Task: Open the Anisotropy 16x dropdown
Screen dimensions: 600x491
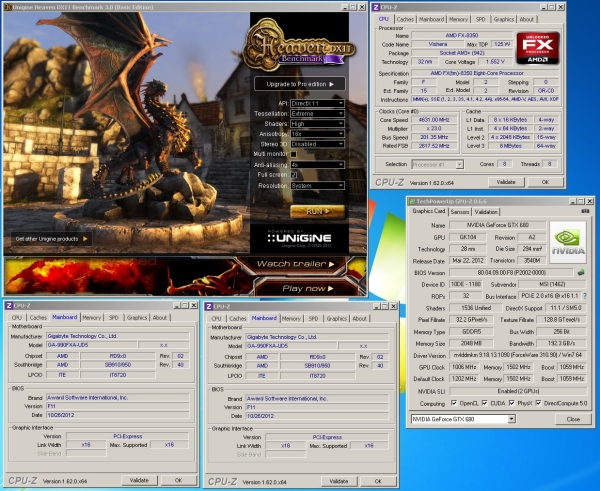Action: tap(317, 134)
